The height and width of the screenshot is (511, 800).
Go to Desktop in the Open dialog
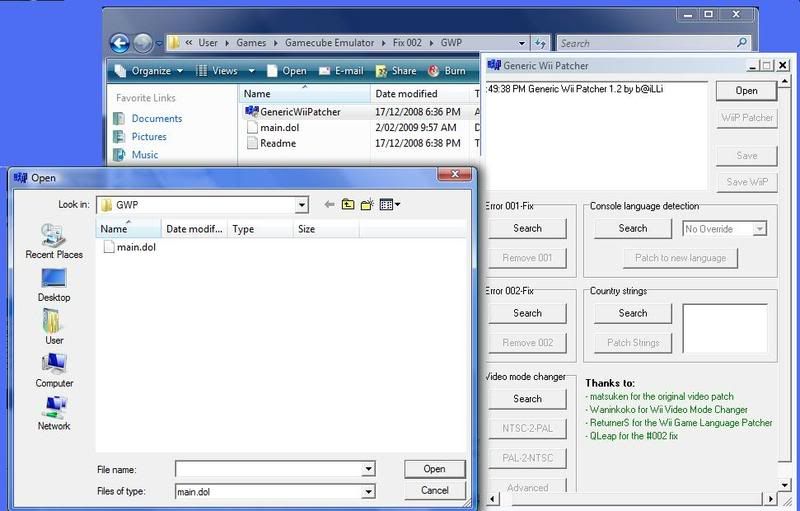pos(54,285)
